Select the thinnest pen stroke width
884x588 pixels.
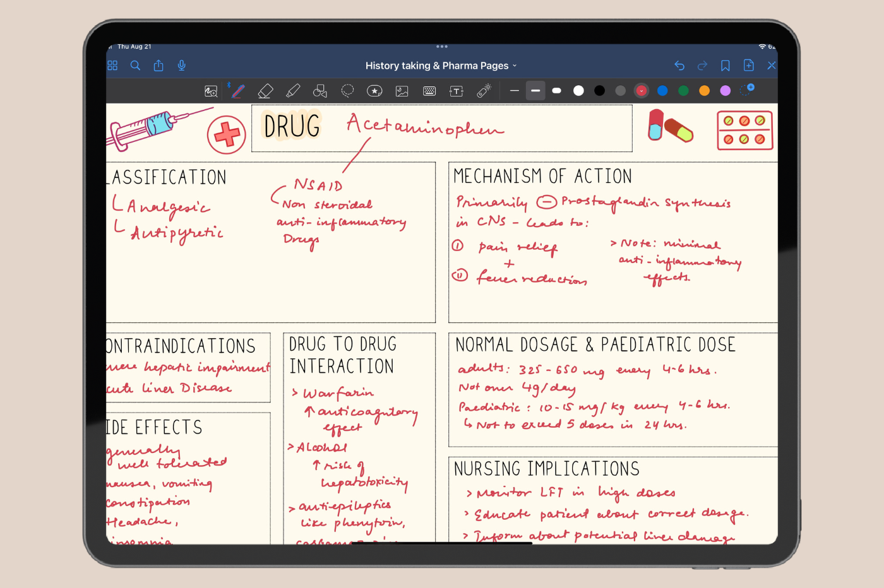(515, 91)
